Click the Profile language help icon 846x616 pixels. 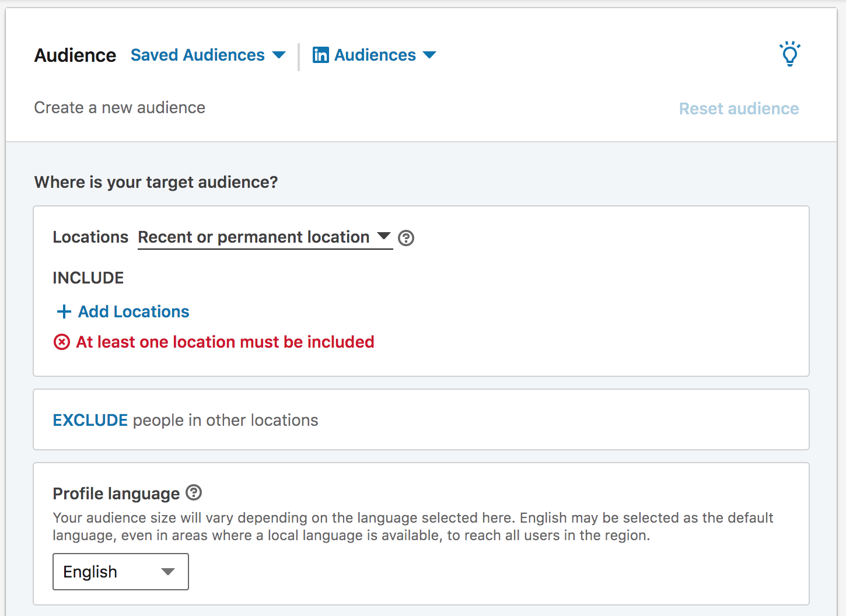click(194, 493)
